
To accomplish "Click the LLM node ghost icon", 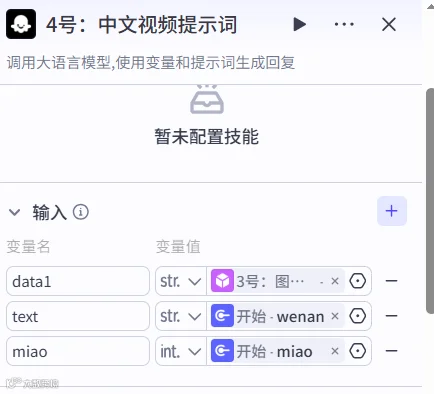I will [21, 24].
